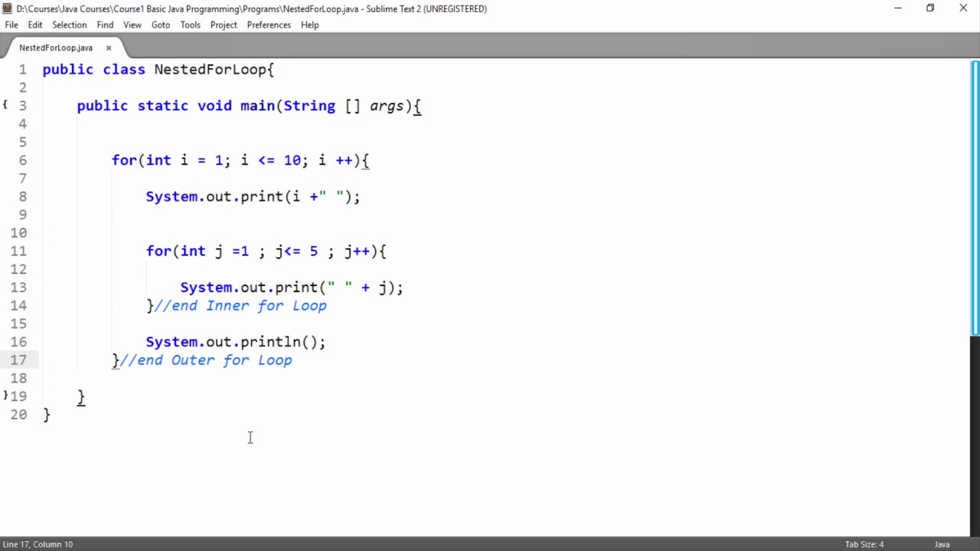Click the //end Inner for Loop comment

240,305
